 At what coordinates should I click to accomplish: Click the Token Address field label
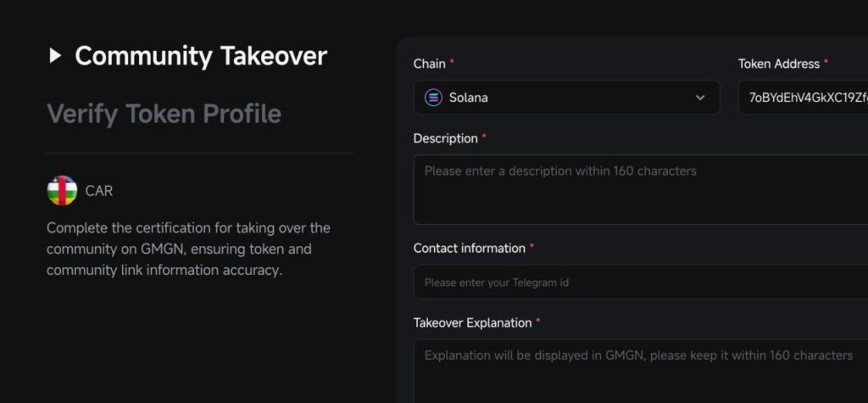point(778,64)
